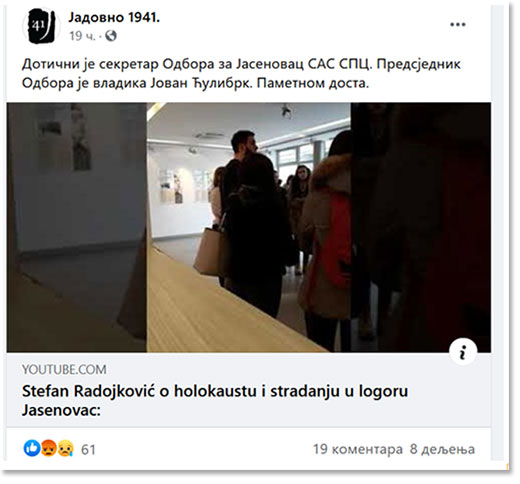The image size is (520, 484).
Task: Open the Јадовно 1941 profile picture
Action: (x=41, y=26)
